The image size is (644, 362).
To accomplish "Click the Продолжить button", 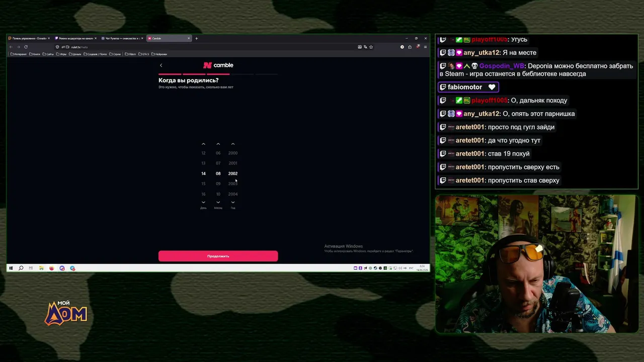I will click(218, 256).
